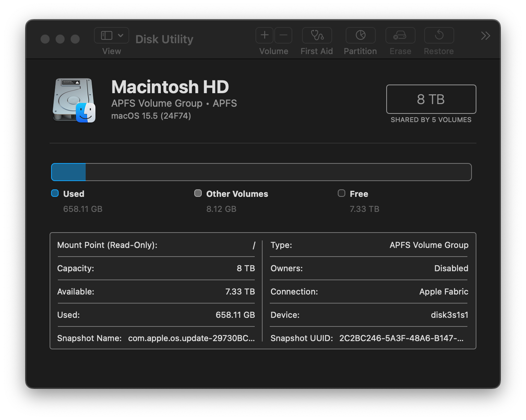Add a volume with the plus icon
The image size is (526, 420).
[264, 35]
